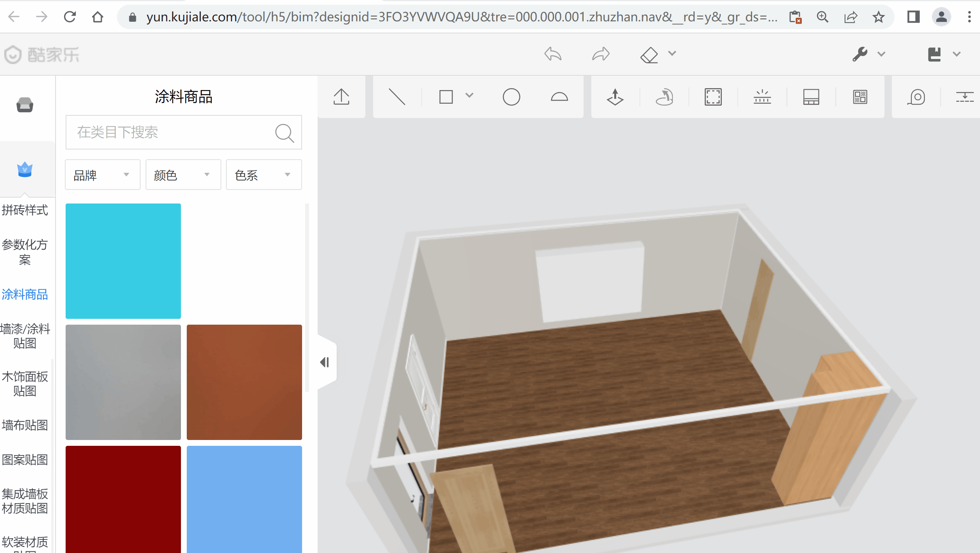Image resolution: width=980 pixels, height=553 pixels.
Task: Switch to 拼砖样式 category
Action: click(25, 210)
